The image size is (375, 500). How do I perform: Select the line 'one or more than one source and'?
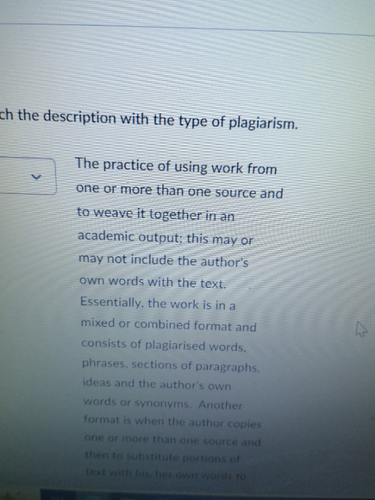pyautogui.click(x=180, y=191)
